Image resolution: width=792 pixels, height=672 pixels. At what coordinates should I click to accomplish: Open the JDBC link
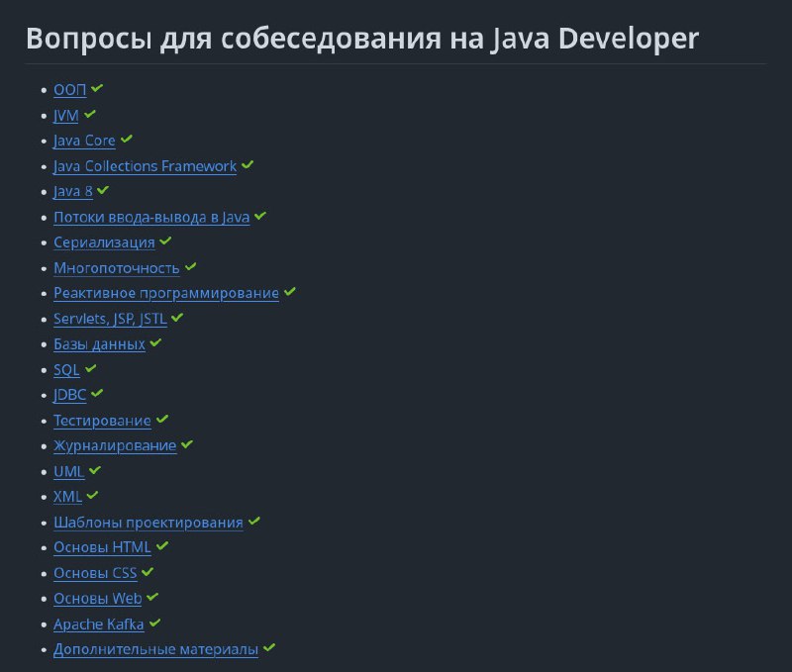[69, 395]
